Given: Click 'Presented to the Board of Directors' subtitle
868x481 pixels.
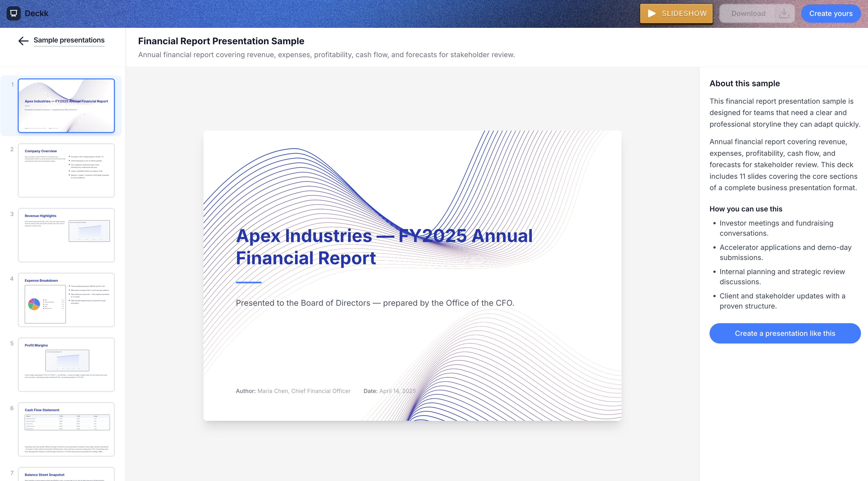Looking at the screenshot, I should pos(375,303).
